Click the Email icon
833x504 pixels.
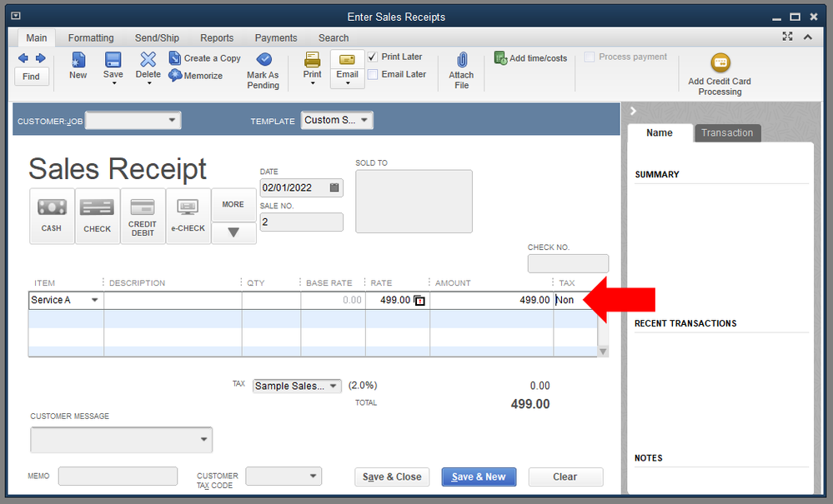(x=347, y=59)
